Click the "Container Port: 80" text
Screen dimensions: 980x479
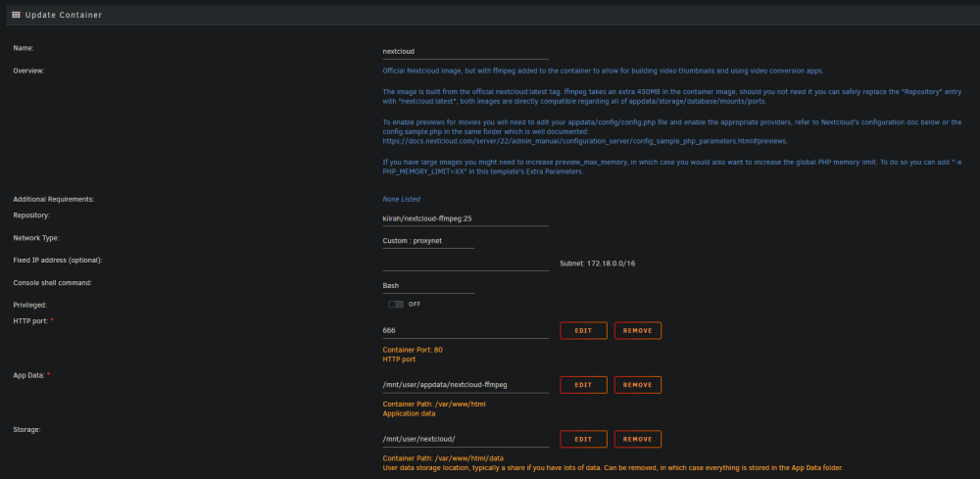coord(413,350)
